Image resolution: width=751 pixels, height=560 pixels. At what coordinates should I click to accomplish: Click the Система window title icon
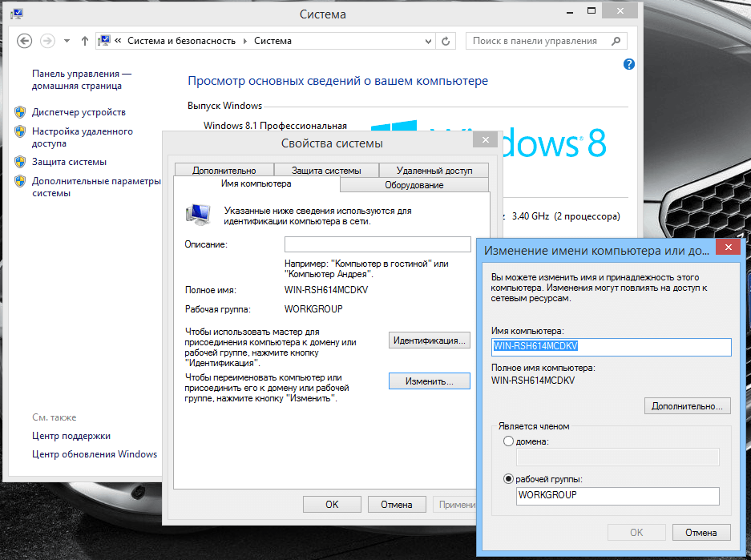pyautogui.click(x=17, y=14)
